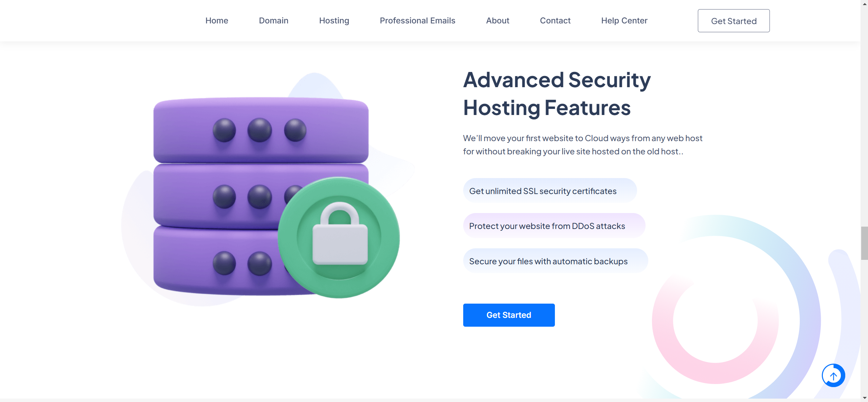Open Professional Emails menu
868x402 pixels.
(417, 21)
